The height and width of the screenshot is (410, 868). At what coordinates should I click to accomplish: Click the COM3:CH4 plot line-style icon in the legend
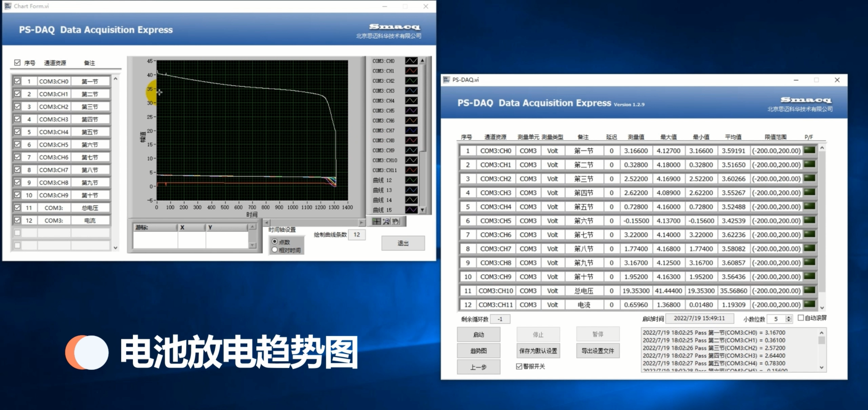coord(411,101)
